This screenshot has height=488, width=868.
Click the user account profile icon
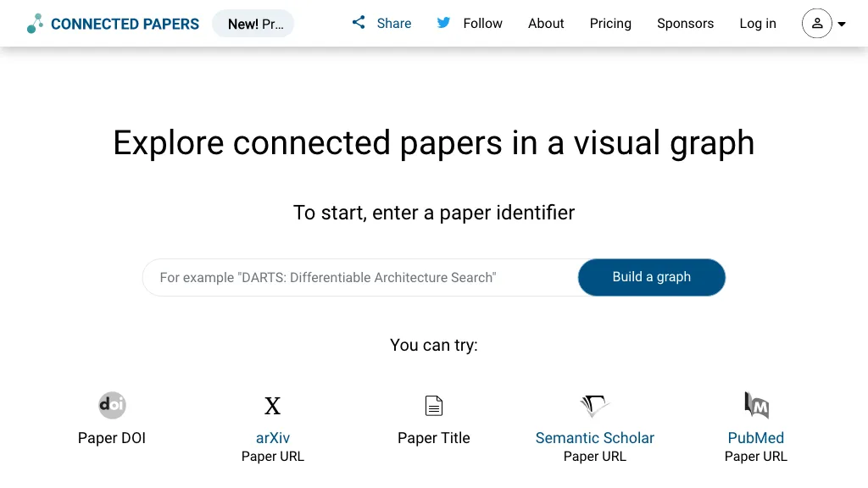point(816,24)
